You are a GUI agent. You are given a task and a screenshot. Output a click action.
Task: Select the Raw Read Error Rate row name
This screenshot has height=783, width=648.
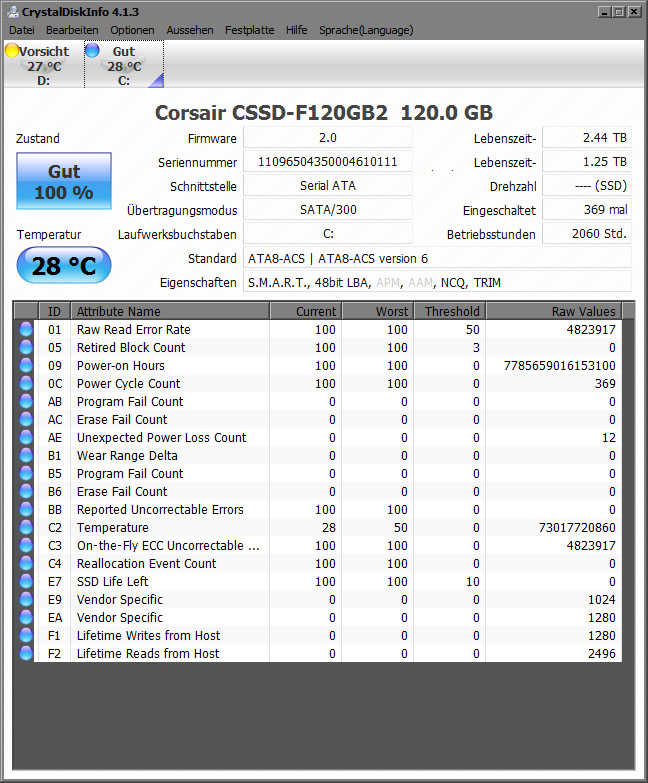pyautogui.click(x=133, y=330)
